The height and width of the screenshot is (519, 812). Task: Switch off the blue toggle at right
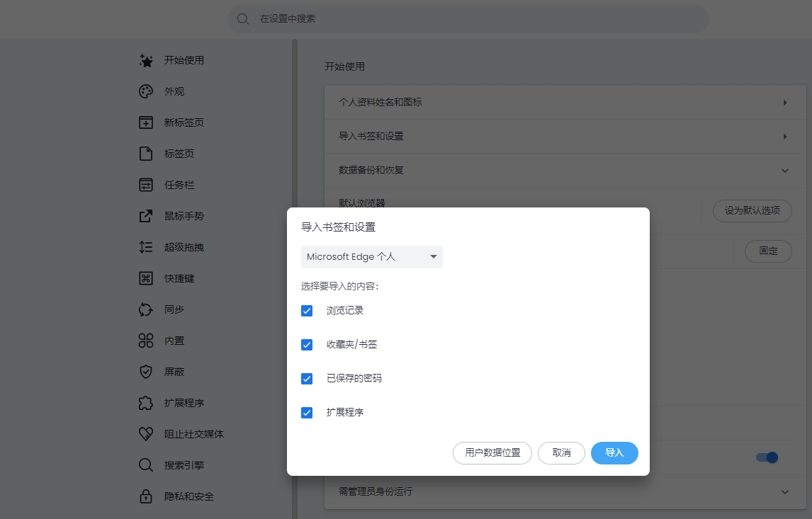(x=767, y=457)
